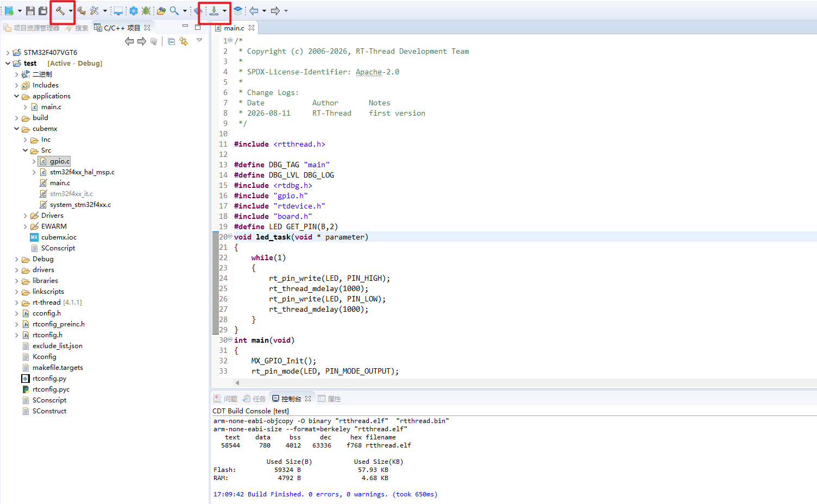This screenshot has width=817, height=504.
Task: Click project view Forward arrow icon
Action: tap(142, 41)
